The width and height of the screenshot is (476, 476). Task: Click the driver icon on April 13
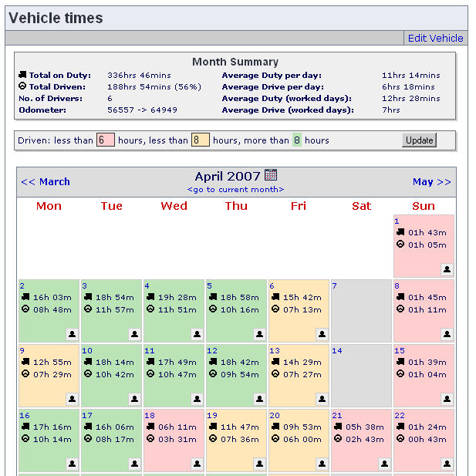[x=322, y=399]
